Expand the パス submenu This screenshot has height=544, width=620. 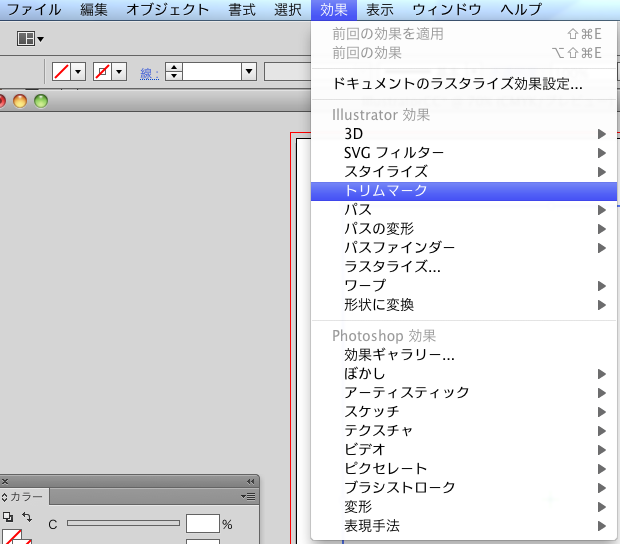pos(464,210)
